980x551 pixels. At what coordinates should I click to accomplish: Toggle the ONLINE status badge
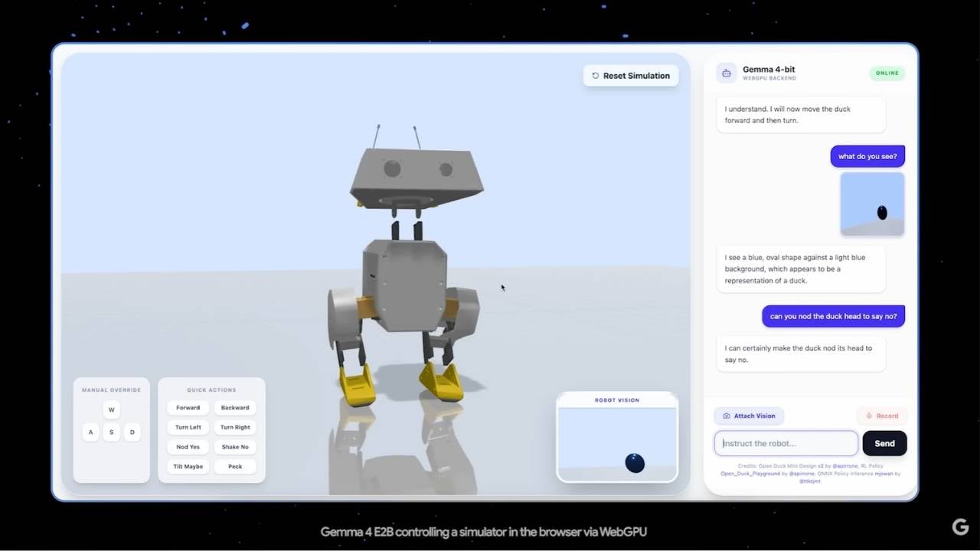click(x=887, y=73)
